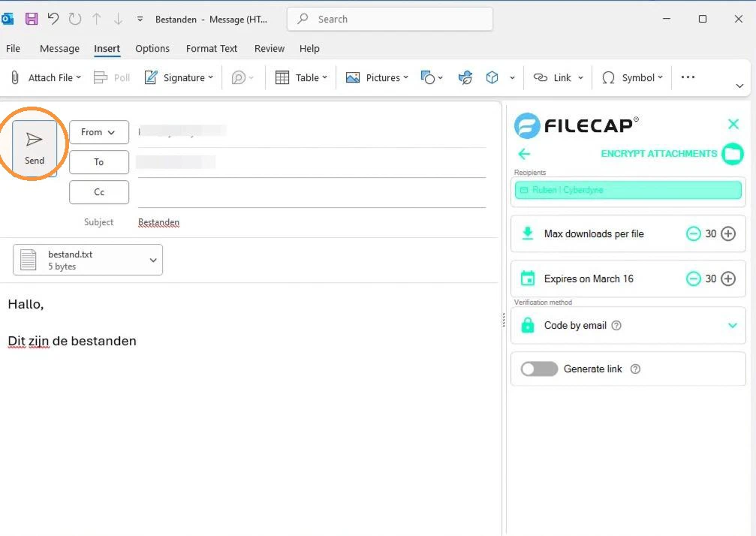Toggle the Encrypt Attachments switch
This screenshot has width=756, height=536.
733,154
